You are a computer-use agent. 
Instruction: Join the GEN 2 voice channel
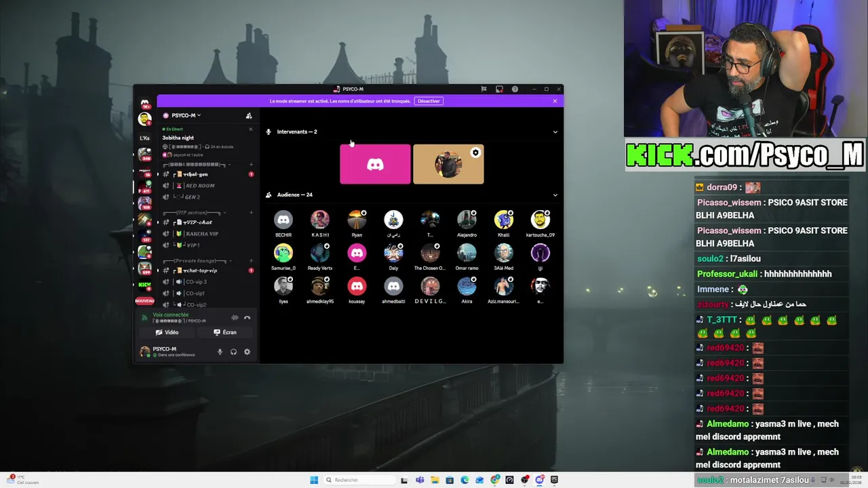(x=207, y=197)
